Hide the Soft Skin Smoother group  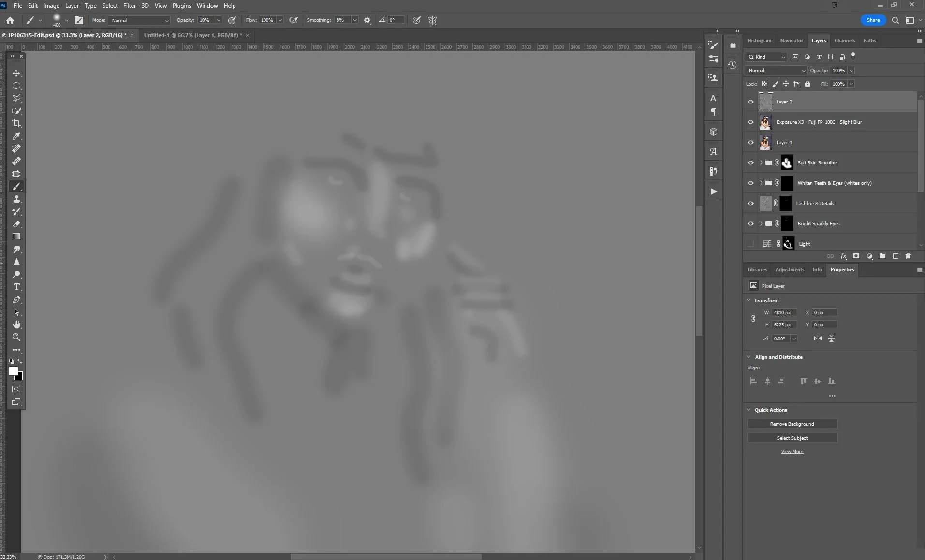click(x=750, y=163)
